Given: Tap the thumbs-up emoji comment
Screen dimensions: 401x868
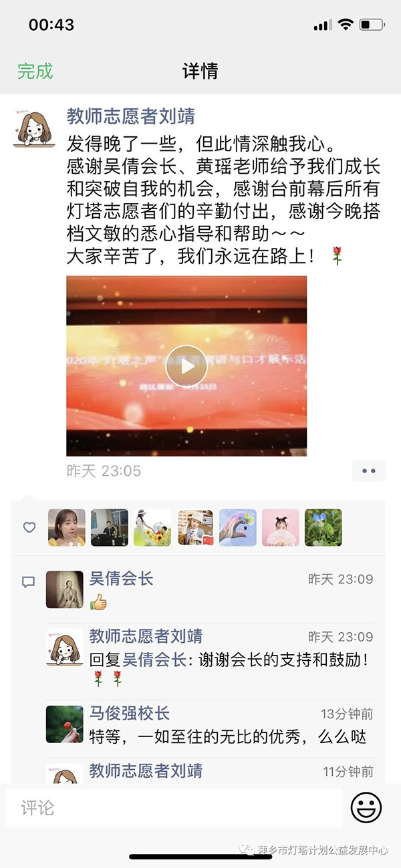Looking at the screenshot, I should (99, 603).
